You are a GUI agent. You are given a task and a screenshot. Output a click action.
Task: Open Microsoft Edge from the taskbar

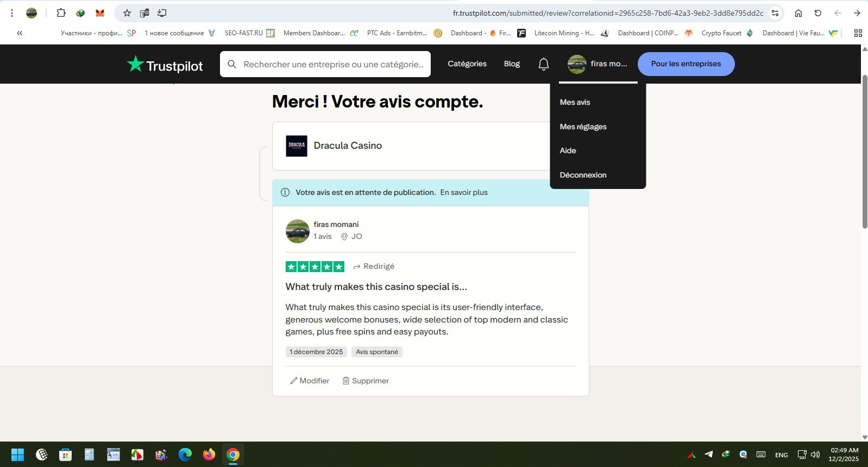(185, 455)
